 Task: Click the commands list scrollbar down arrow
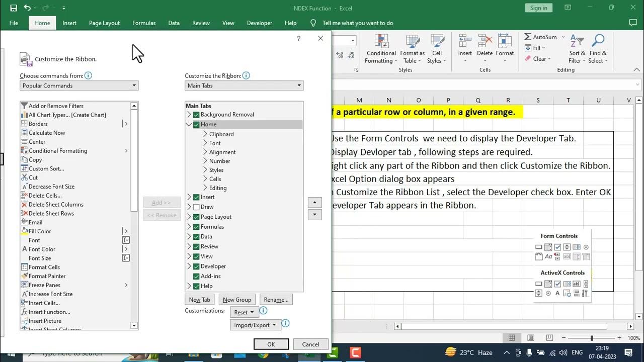pyautogui.click(x=134, y=326)
